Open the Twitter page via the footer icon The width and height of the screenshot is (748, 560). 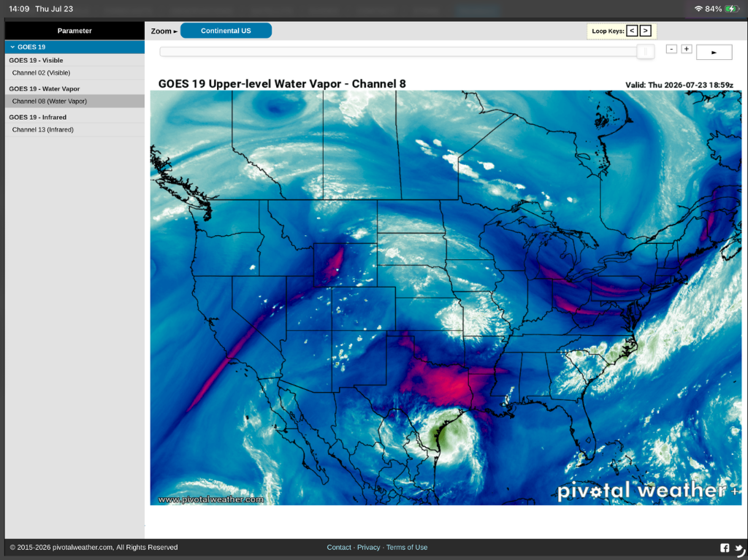[x=739, y=548]
